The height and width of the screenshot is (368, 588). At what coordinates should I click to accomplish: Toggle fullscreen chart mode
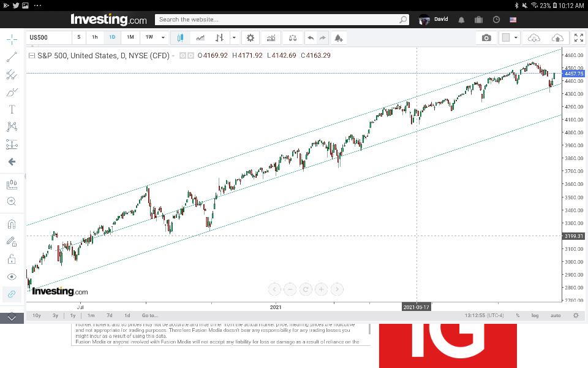pos(579,37)
